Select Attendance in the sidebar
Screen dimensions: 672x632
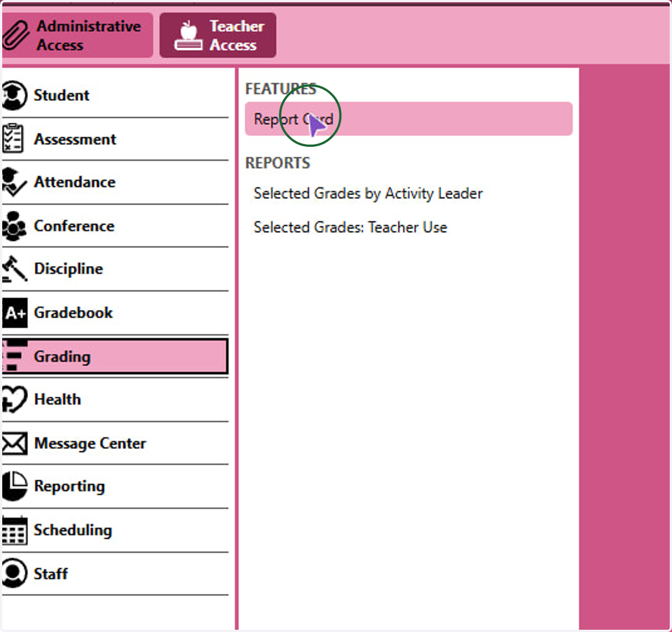115,182
